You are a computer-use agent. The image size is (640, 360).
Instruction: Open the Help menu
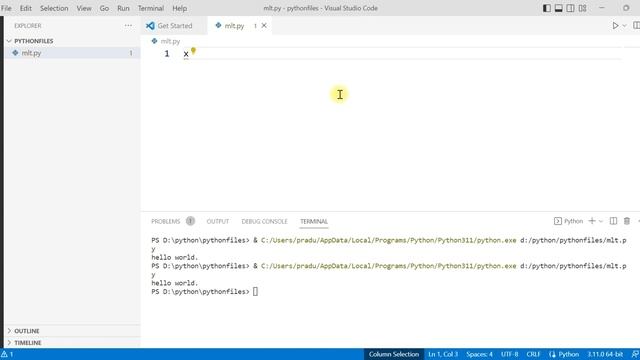(180, 8)
